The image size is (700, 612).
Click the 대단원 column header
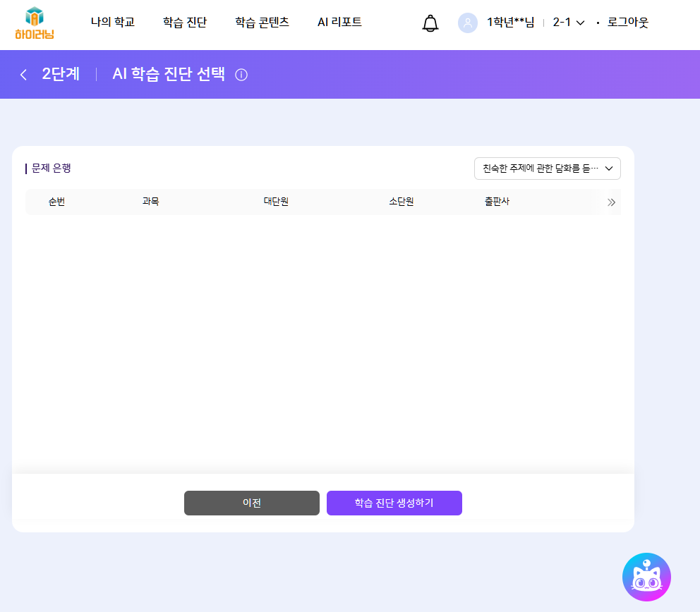[276, 202]
